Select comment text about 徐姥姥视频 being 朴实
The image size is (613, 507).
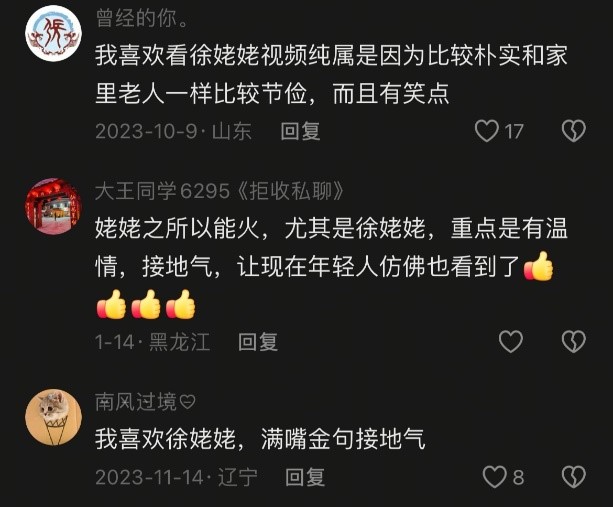331,74
